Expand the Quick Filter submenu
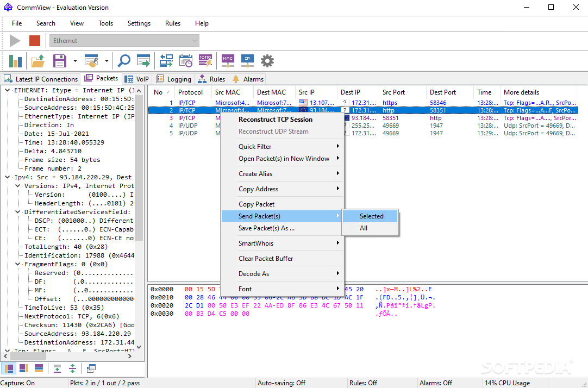This screenshot has width=588, height=388. click(282, 147)
